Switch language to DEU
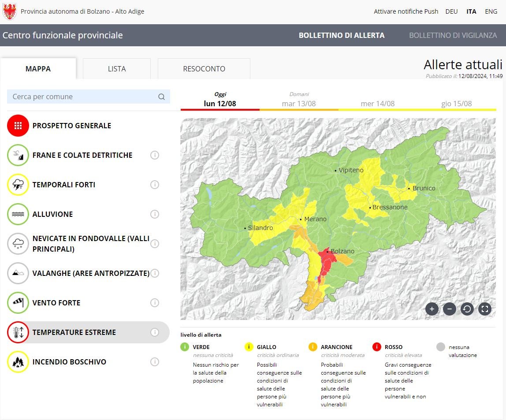This screenshot has width=506, height=420. point(451,11)
